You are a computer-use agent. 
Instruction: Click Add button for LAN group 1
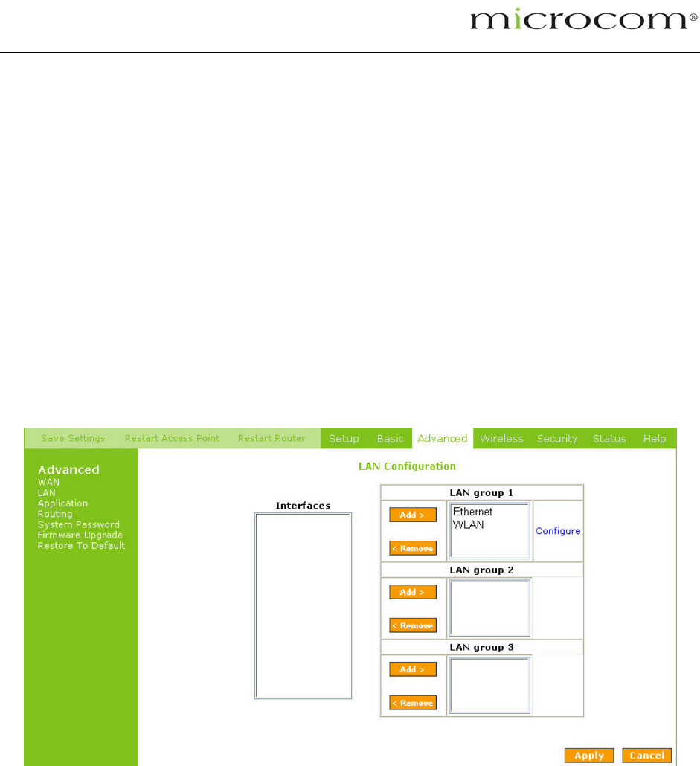[412, 515]
